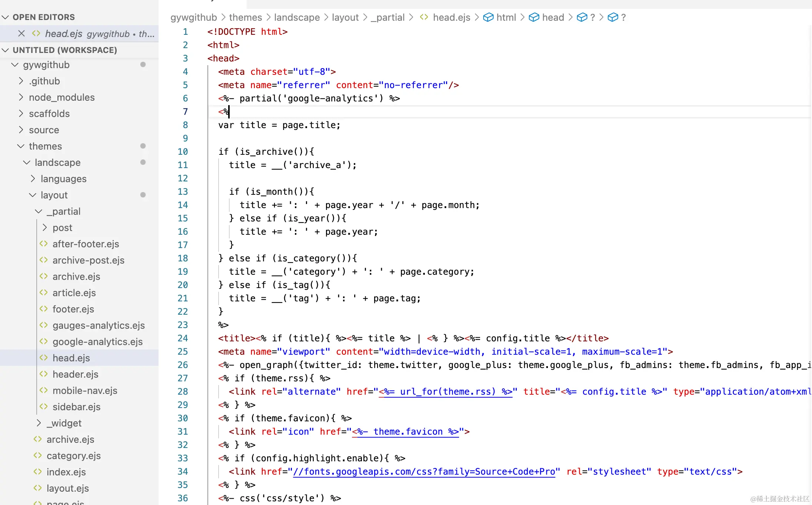Click the _partial breadcrumb segment

click(x=387, y=17)
